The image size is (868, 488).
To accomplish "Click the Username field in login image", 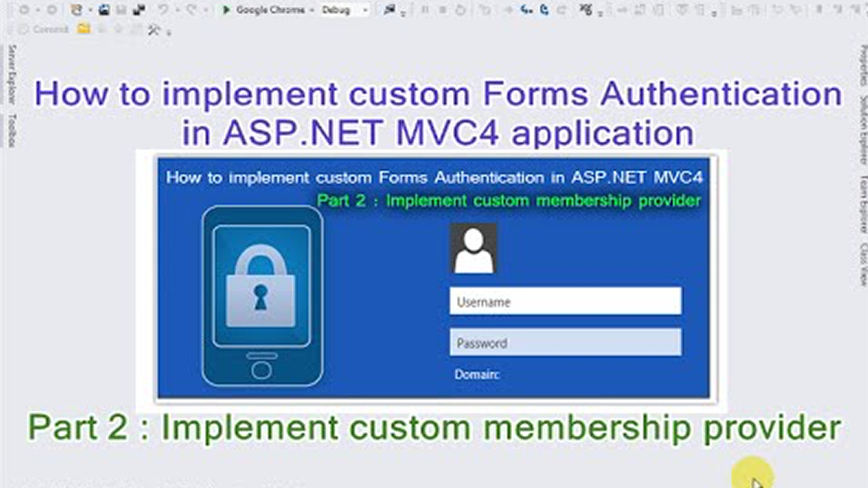I will (x=565, y=301).
